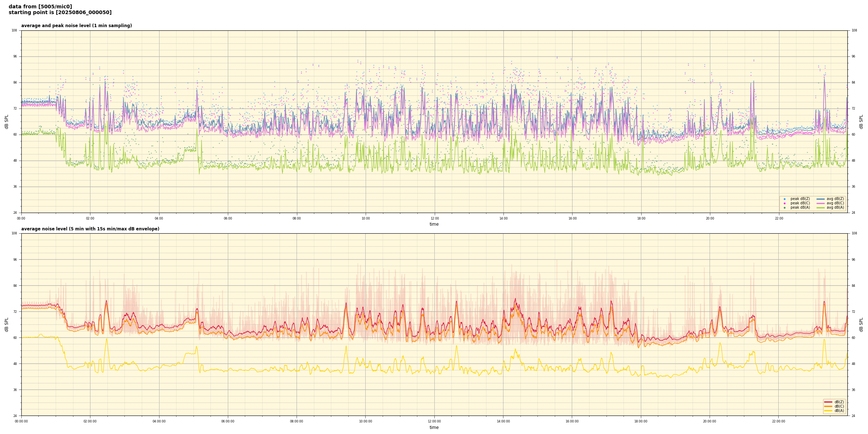Image resolution: width=868 pixels, height=434 pixels.
Task: Click the 06:00:00 tick label on bottom chart
Action: click(x=228, y=421)
